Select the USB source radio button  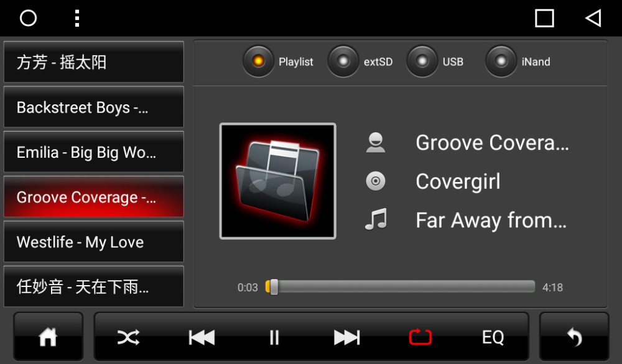422,61
